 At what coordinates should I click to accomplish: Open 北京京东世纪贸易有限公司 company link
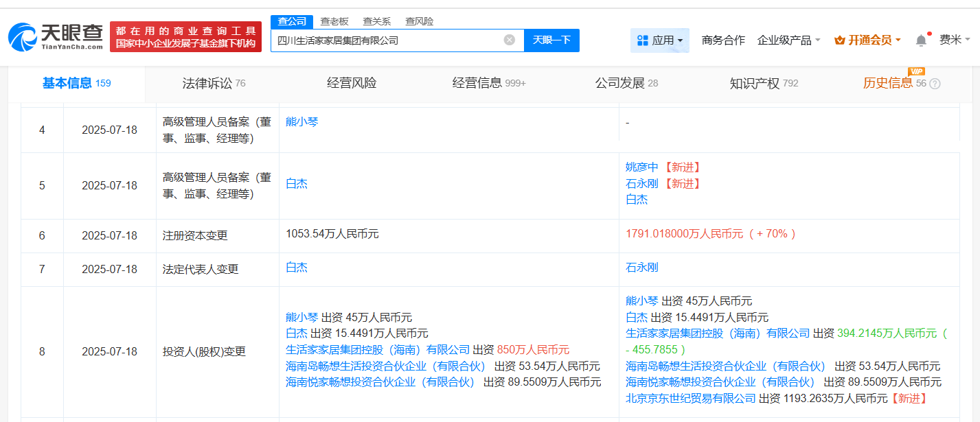click(690, 398)
